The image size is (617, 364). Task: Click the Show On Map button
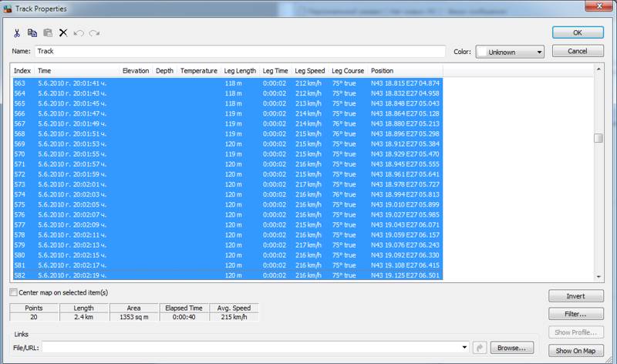[x=575, y=352]
